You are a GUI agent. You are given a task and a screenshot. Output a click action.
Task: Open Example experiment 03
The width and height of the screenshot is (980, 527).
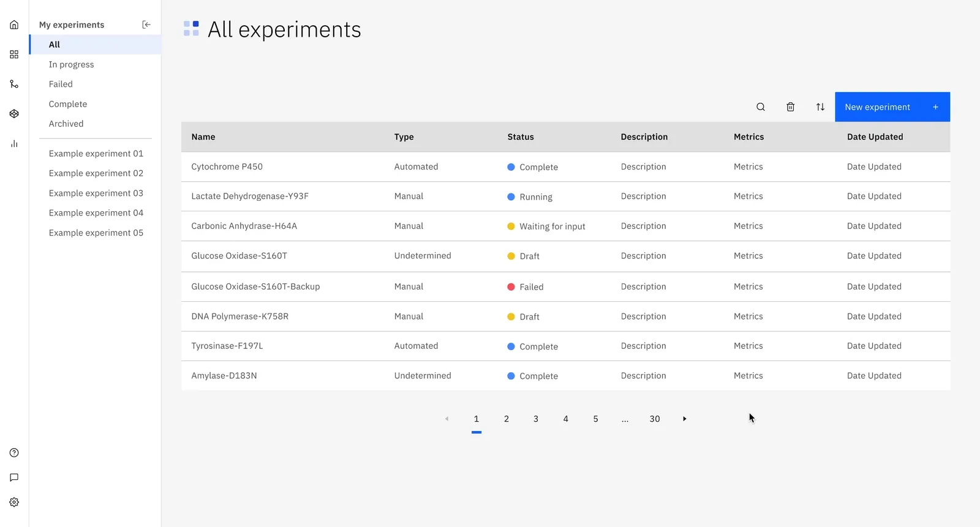point(96,193)
